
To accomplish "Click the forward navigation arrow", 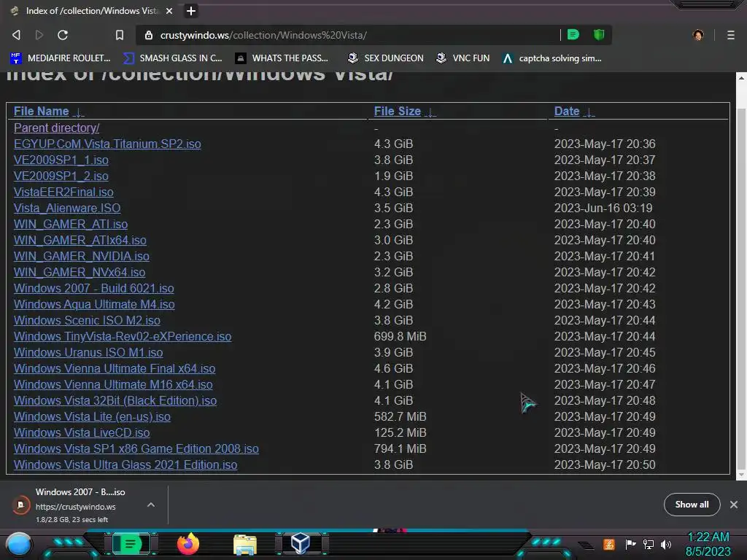I will (39, 35).
